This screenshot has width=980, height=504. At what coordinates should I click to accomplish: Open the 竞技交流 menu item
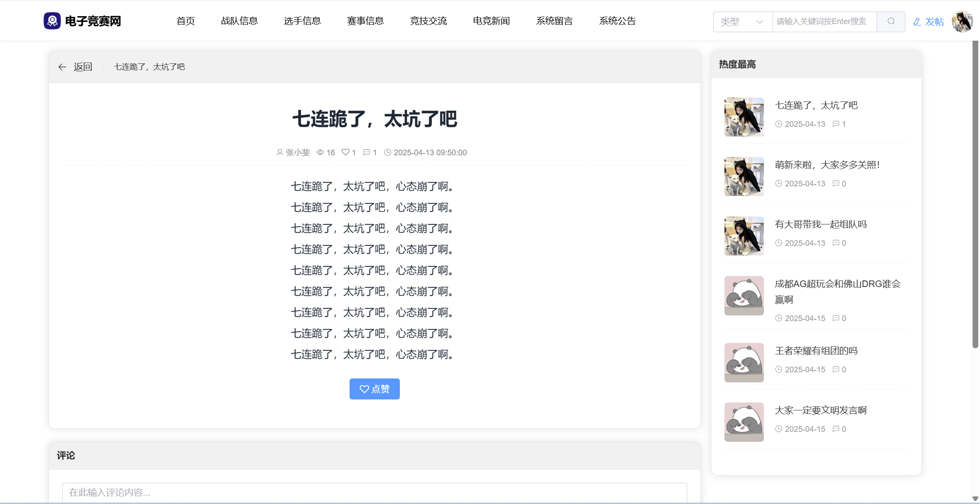[428, 21]
